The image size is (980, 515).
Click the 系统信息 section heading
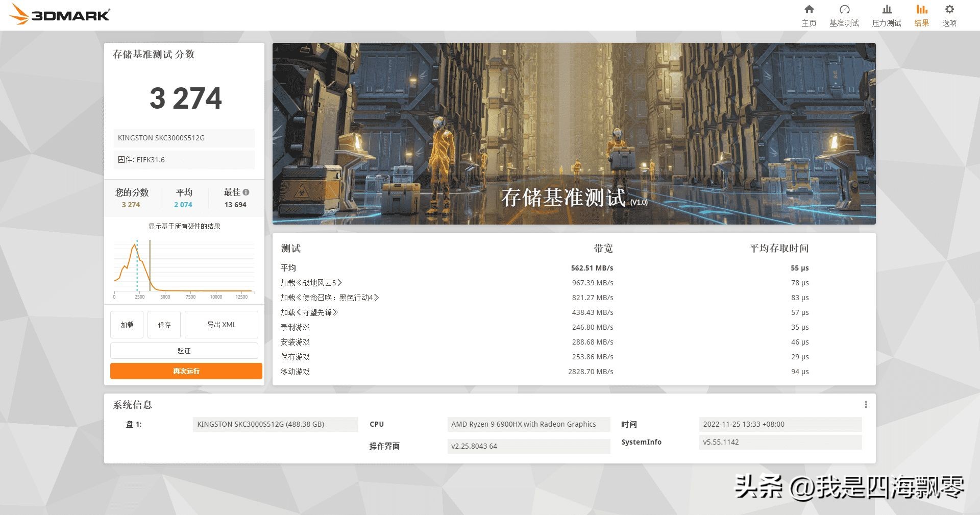(133, 405)
